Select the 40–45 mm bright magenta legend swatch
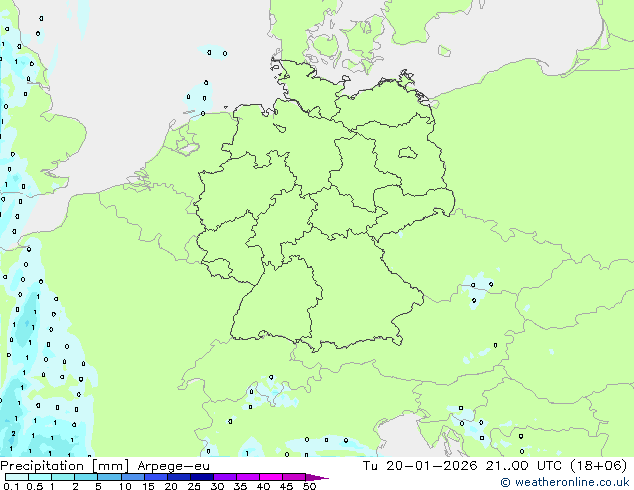 (271, 477)
